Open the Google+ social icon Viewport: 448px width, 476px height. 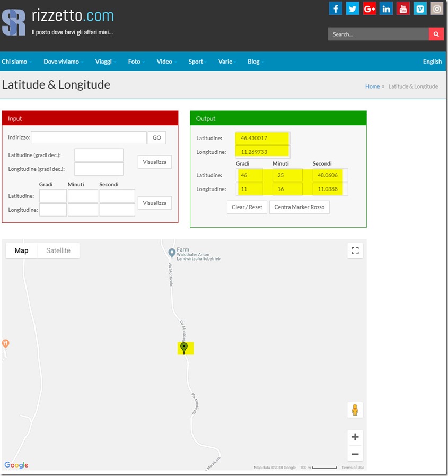pyautogui.click(x=370, y=8)
